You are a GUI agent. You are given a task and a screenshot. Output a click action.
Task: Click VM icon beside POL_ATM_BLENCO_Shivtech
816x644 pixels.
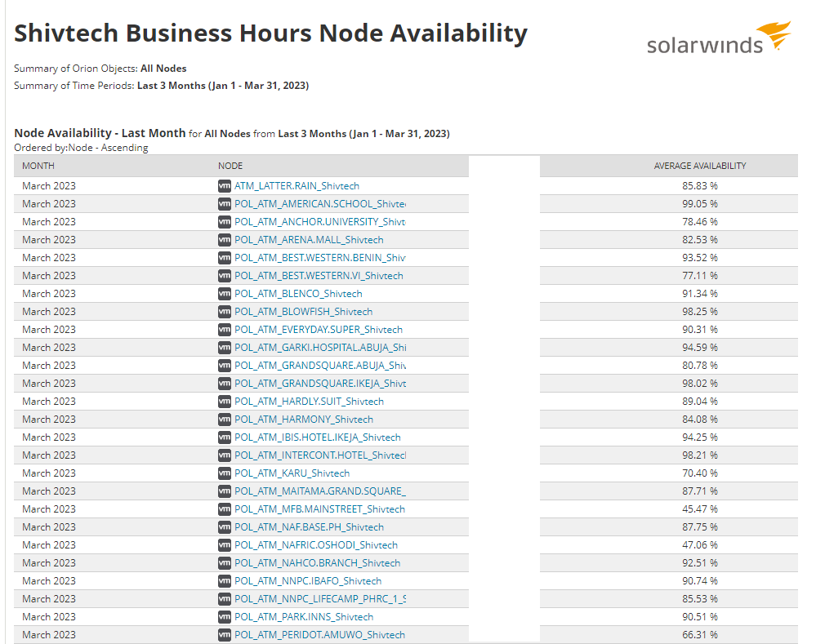tap(225, 293)
